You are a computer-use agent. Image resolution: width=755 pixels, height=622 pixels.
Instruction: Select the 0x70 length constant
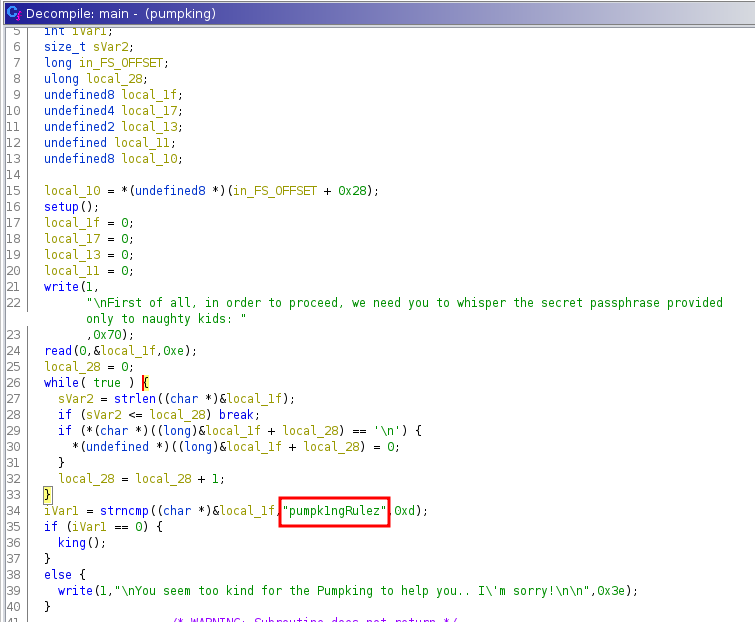tap(105, 334)
